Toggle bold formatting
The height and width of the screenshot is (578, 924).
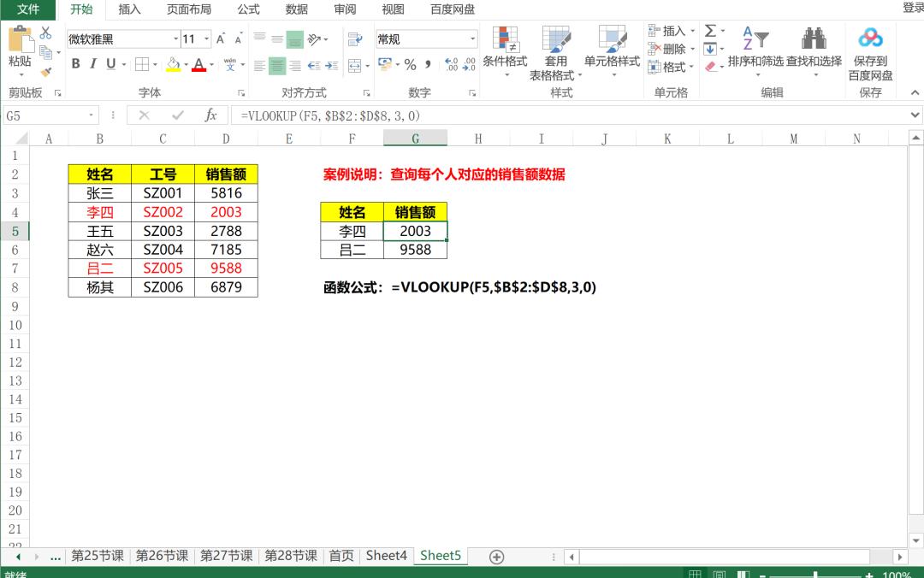[x=76, y=63]
